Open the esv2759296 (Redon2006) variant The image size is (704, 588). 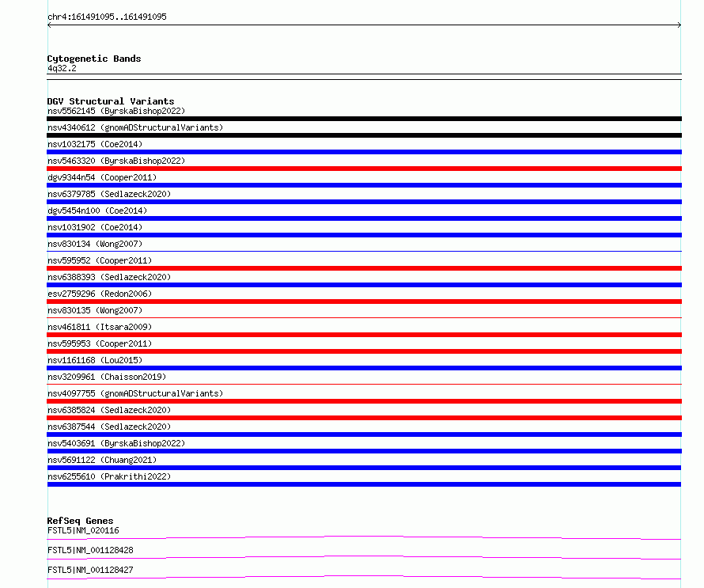pos(100,294)
